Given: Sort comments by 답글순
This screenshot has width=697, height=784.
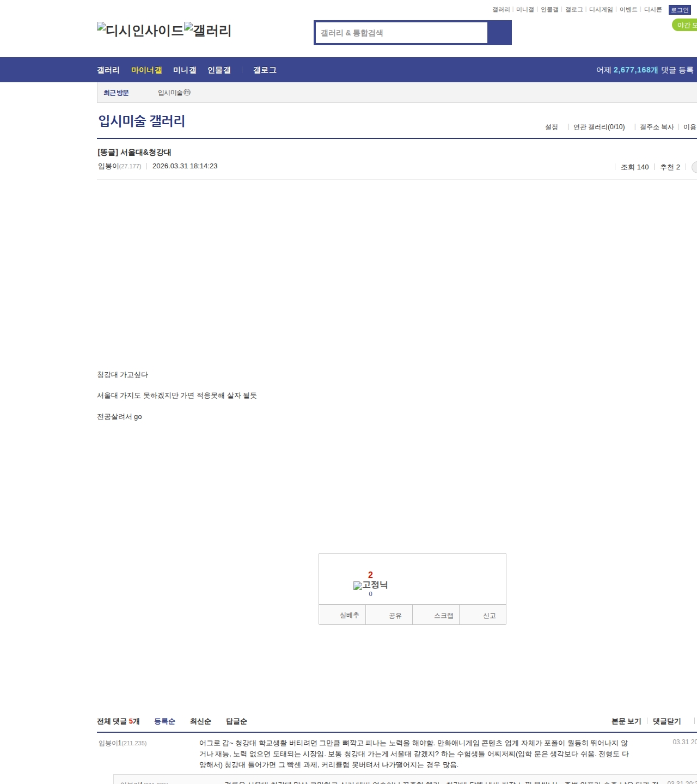Looking at the screenshot, I should pos(236,721).
